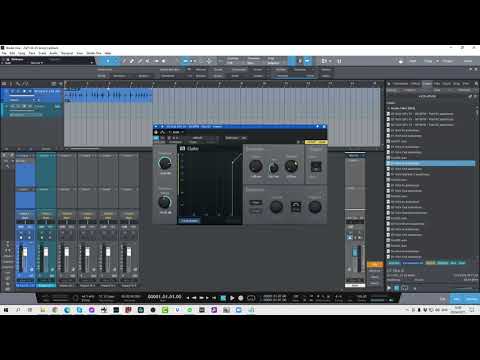
Task: Open Windows Search on the taskbar
Action: click(x=18, y=310)
